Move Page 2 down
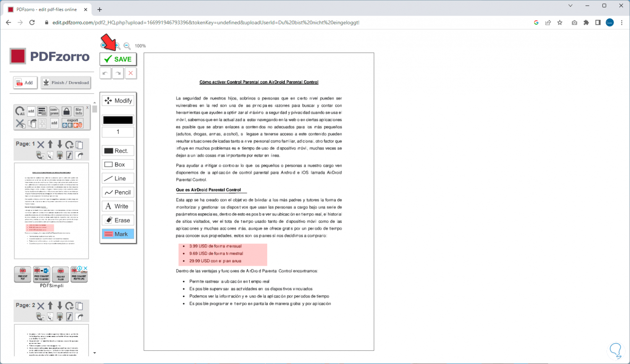The image size is (630, 364). 60,306
